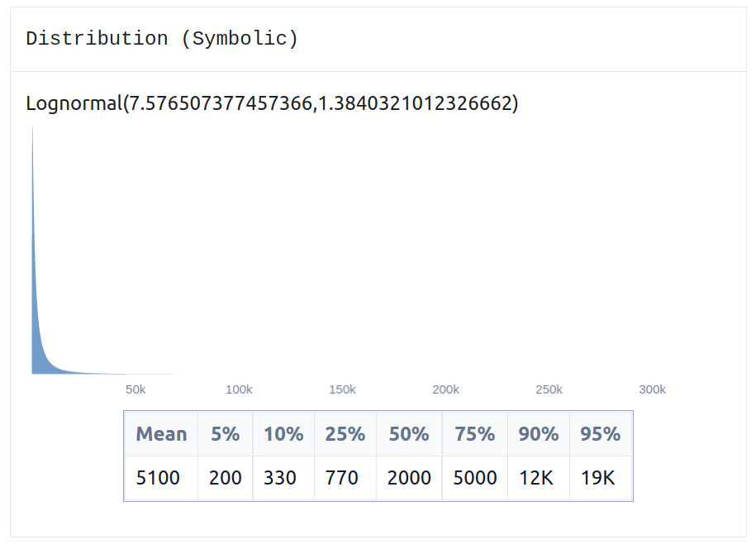Click the 95% percentile header
Image resolution: width=756 pixels, height=554 pixels.
[x=601, y=434]
